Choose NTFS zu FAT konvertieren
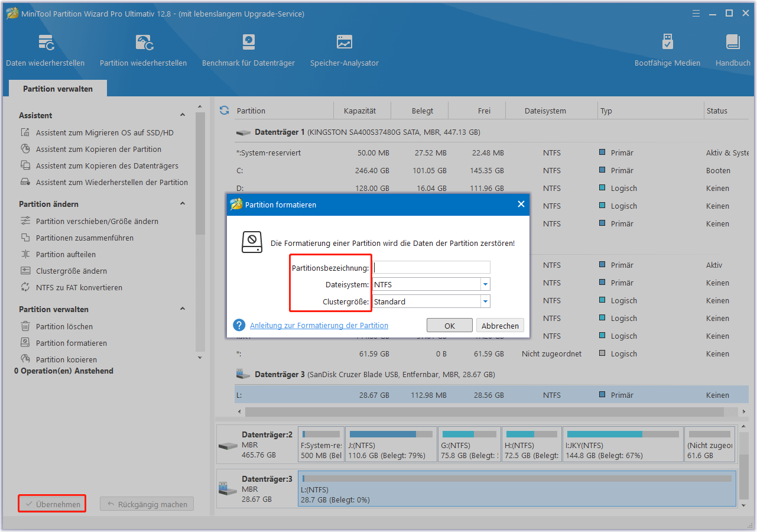The height and width of the screenshot is (532, 757). tap(79, 288)
